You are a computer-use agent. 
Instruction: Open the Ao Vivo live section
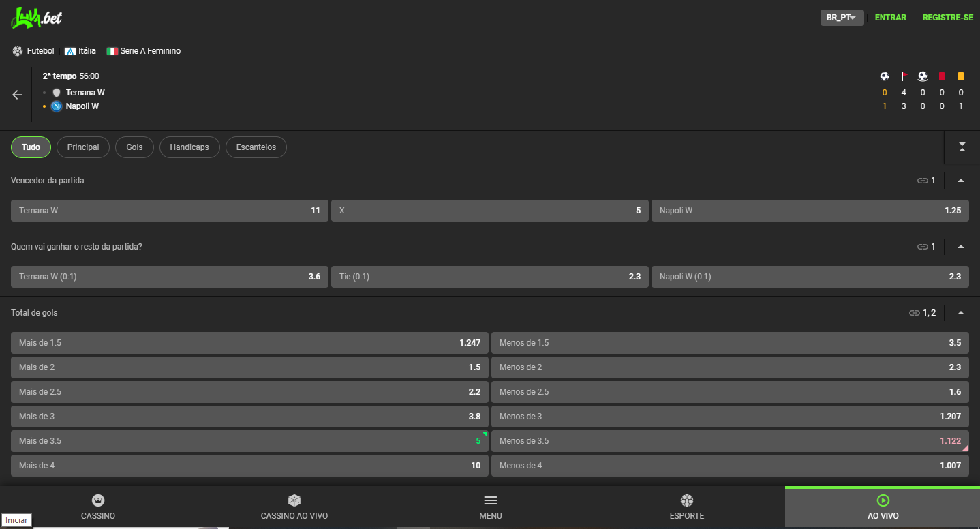(883, 507)
